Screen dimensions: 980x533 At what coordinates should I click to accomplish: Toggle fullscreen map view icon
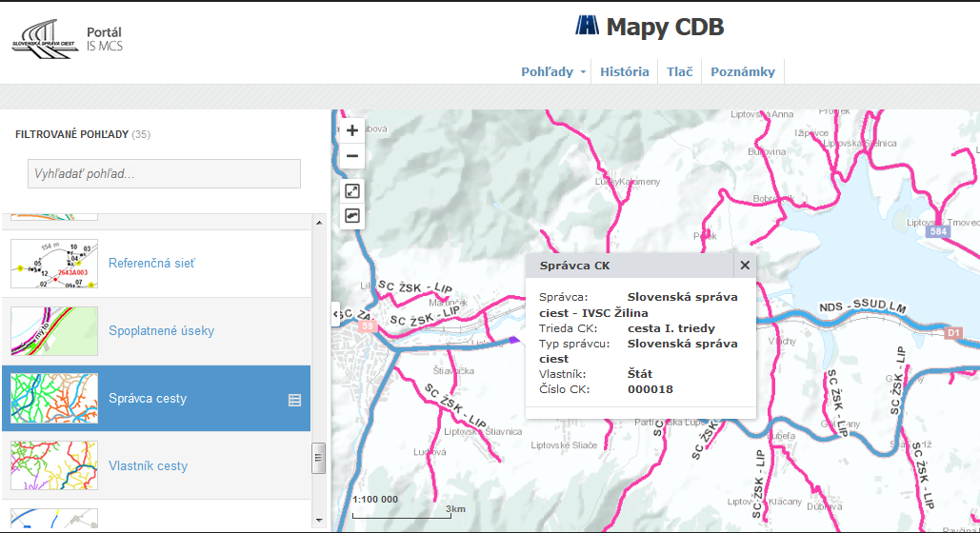tap(351, 191)
